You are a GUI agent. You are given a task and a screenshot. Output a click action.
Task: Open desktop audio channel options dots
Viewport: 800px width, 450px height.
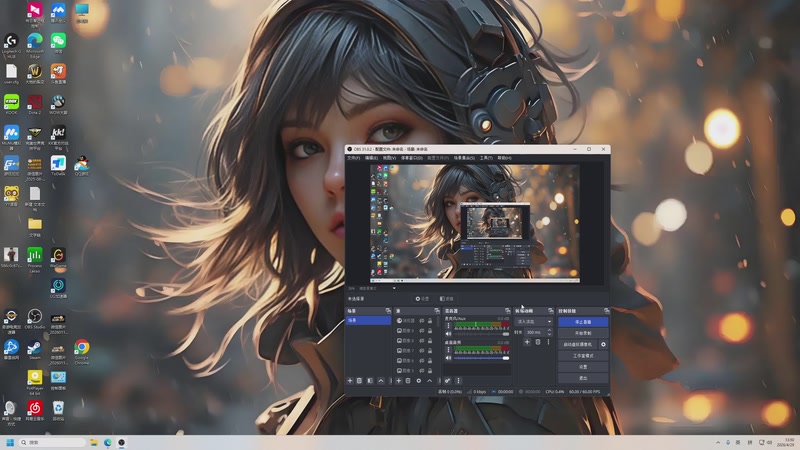coord(448,349)
